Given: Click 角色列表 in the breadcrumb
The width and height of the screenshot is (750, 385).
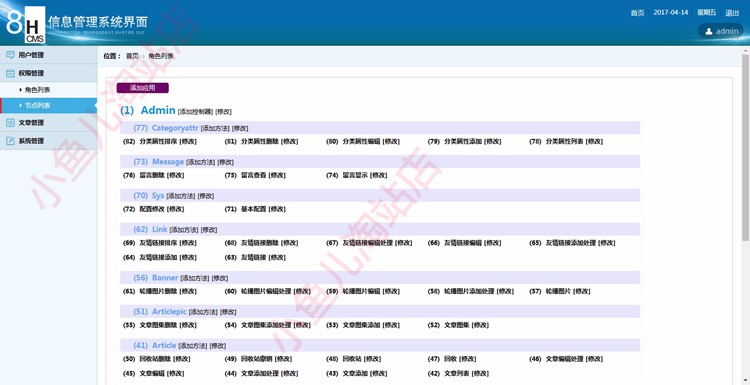Looking at the screenshot, I should pyautogui.click(x=161, y=56).
